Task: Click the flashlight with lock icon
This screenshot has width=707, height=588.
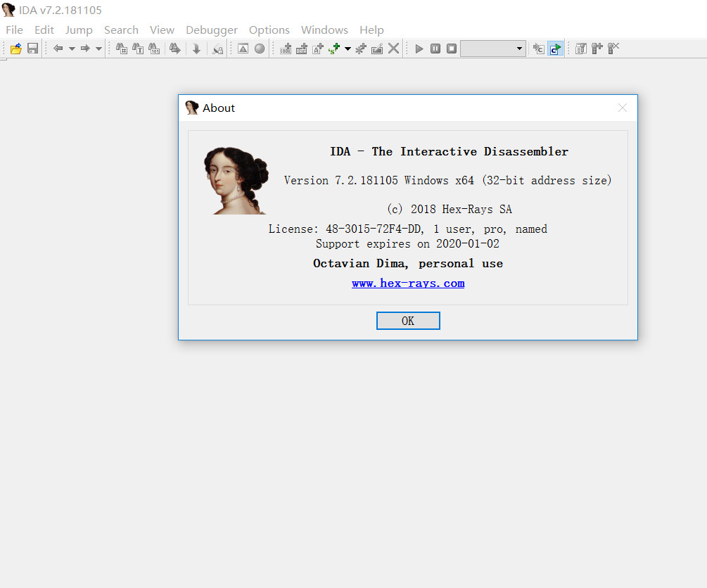Action: [x=218, y=49]
